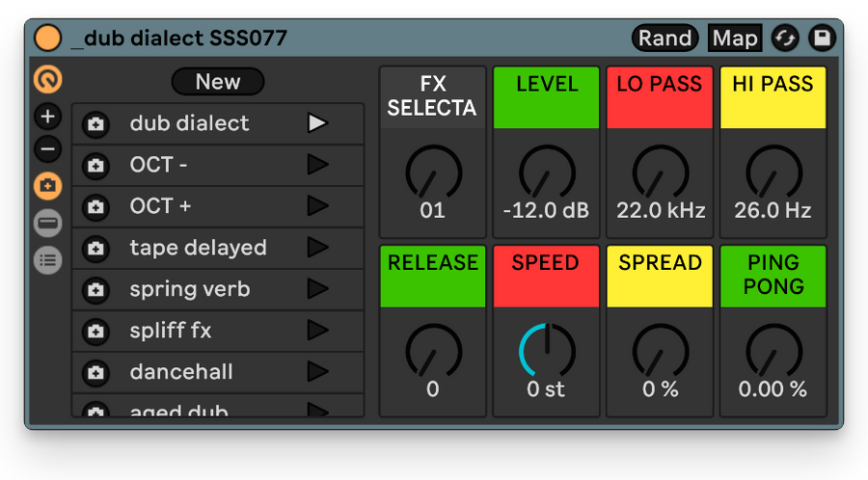Toggle the device activator on dub dialect rack
Screen dimensions: 868x480
[47, 39]
